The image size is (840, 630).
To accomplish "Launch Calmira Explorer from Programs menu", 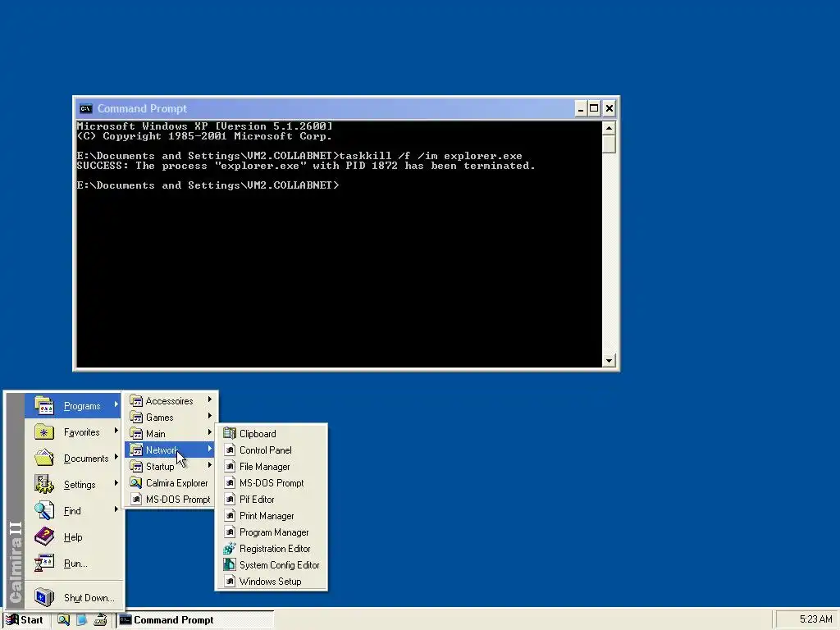I will pos(171,483).
